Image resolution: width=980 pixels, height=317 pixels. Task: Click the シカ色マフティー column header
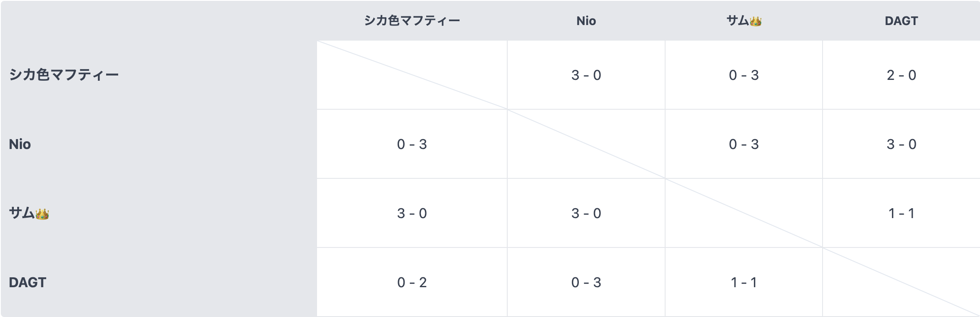coord(412,21)
